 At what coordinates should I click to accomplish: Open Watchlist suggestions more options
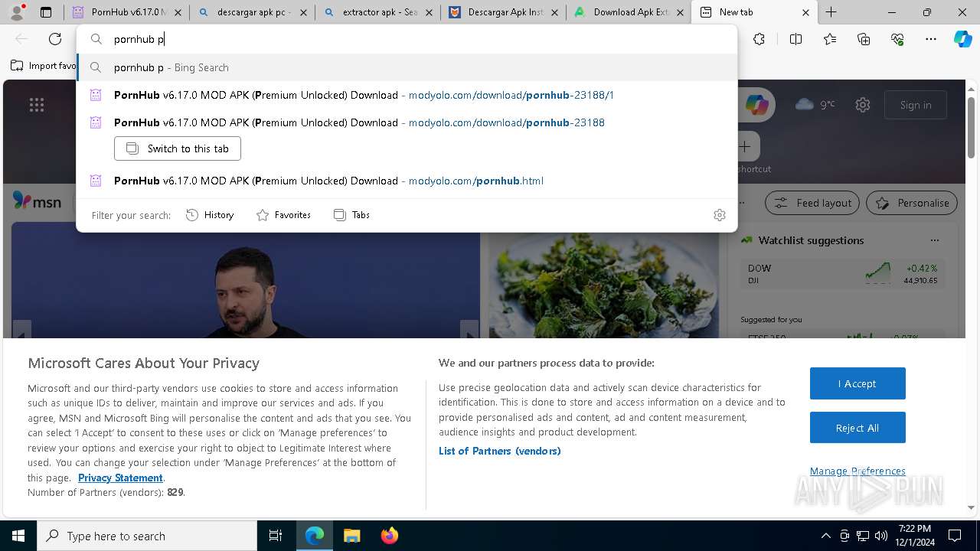[934, 240]
